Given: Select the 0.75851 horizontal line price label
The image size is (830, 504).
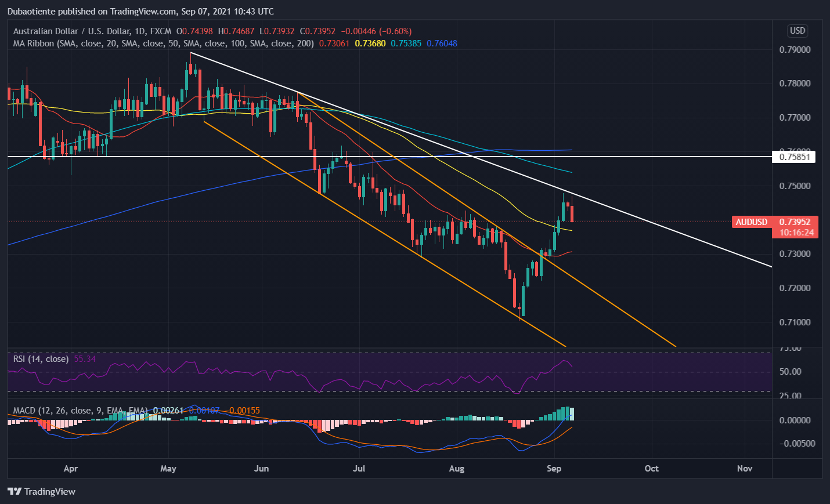Looking at the screenshot, I should click(x=794, y=157).
